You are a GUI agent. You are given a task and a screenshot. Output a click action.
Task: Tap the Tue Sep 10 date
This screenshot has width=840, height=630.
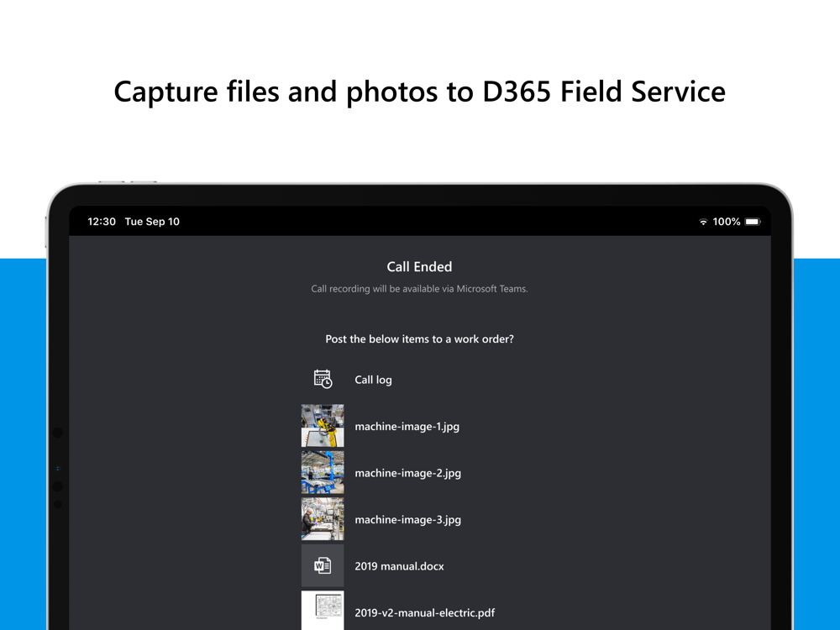tap(152, 222)
